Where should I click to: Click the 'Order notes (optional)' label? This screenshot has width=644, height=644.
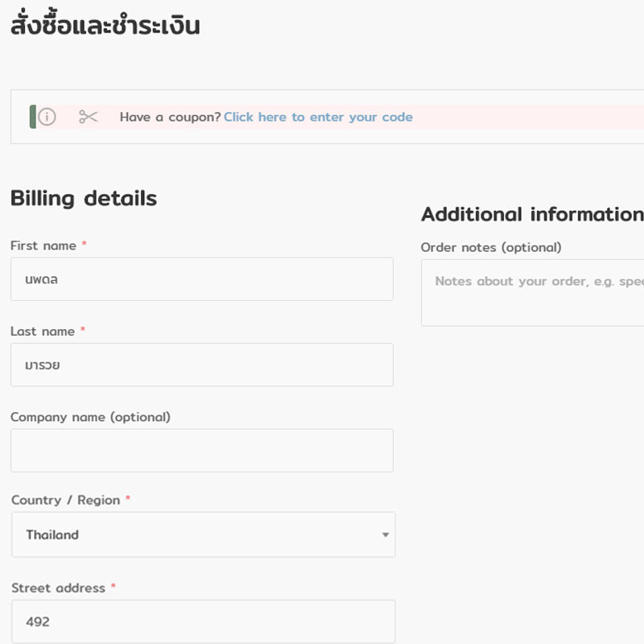tap(491, 247)
